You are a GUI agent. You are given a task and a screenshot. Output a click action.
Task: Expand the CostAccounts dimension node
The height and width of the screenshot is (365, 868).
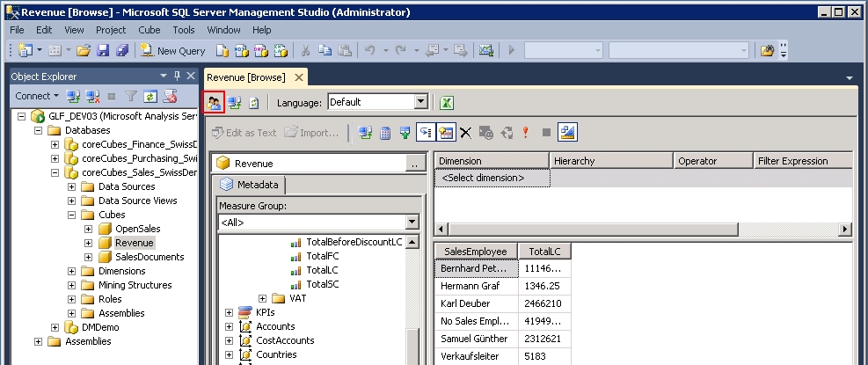[229, 340]
